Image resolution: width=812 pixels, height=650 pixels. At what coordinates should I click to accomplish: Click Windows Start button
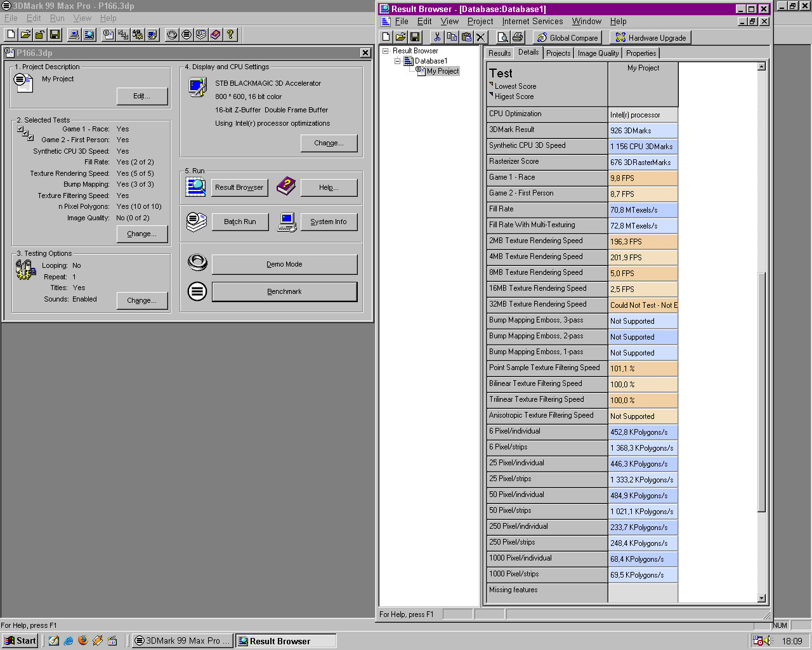[20, 640]
